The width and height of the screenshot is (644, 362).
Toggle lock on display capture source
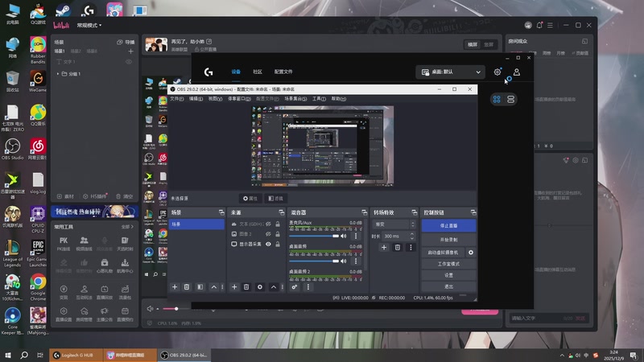[278, 245]
